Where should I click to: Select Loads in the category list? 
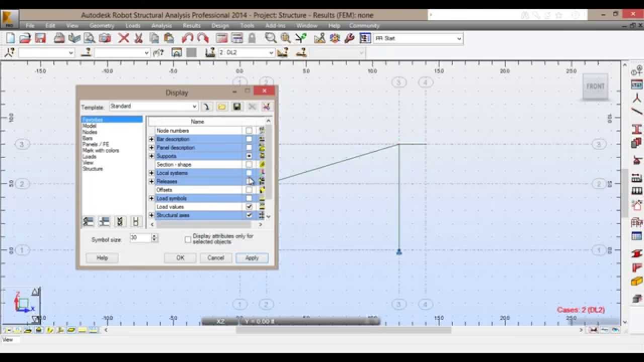tap(89, 156)
